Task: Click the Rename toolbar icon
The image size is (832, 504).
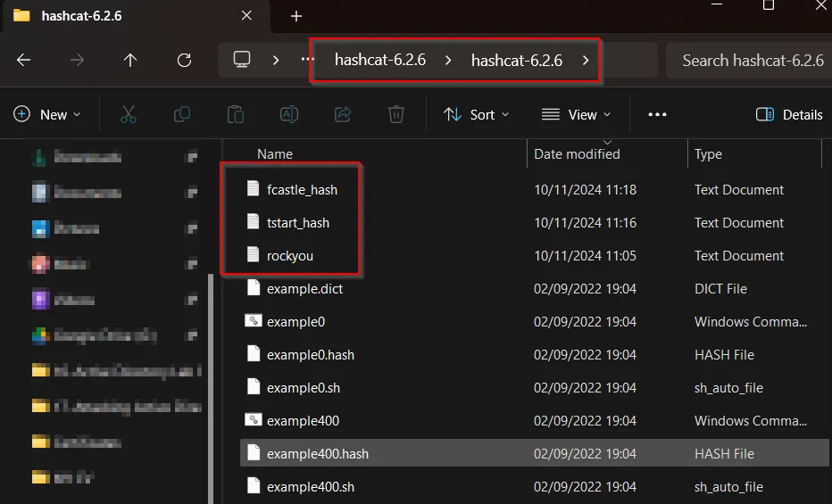Action: click(x=289, y=114)
